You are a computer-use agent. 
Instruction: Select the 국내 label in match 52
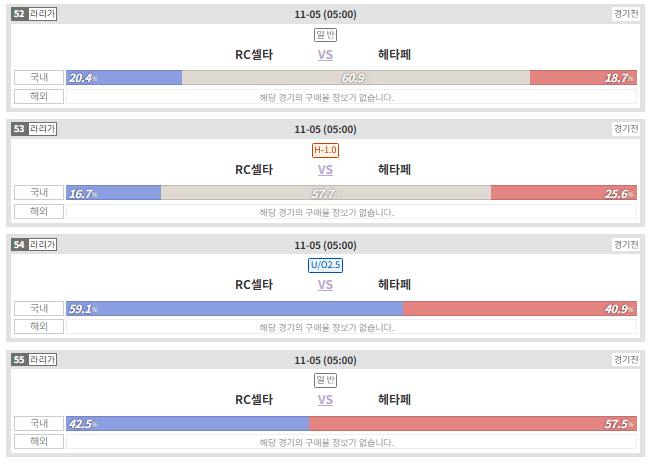coord(39,78)
